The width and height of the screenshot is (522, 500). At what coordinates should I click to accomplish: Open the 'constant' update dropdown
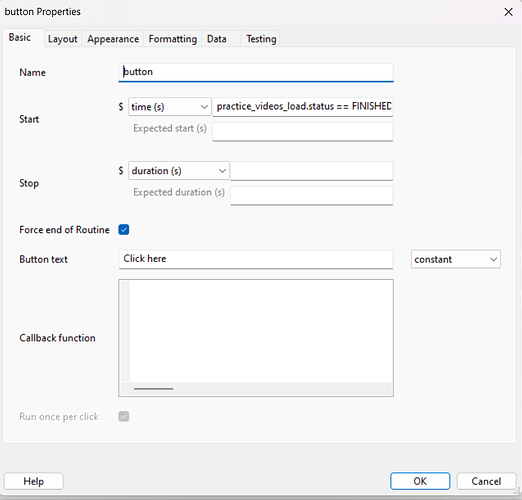(x=456, y=259)
